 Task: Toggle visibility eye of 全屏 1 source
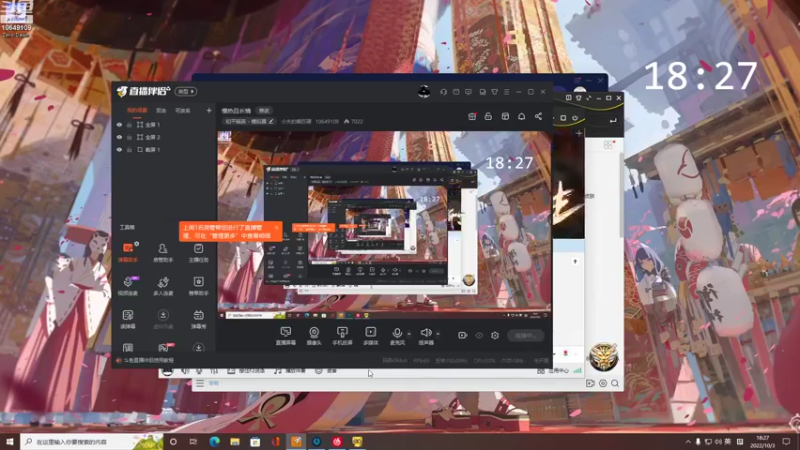pos(119,124)
